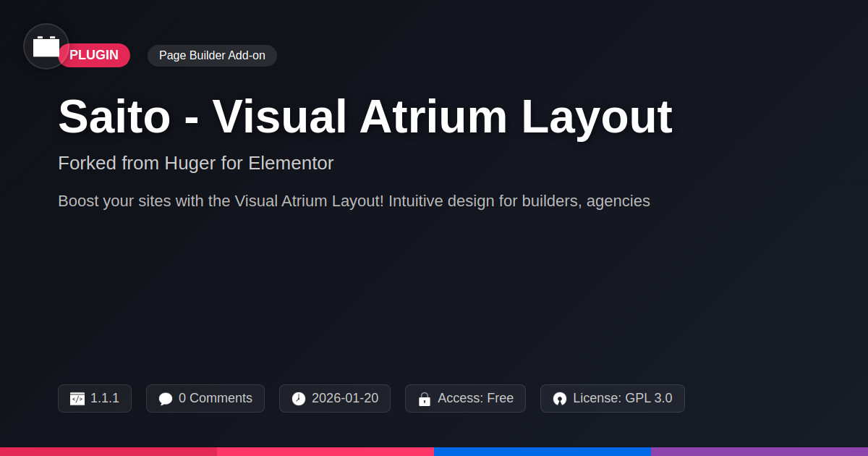Pick the blue segment of bottom bar

point(542,452)
